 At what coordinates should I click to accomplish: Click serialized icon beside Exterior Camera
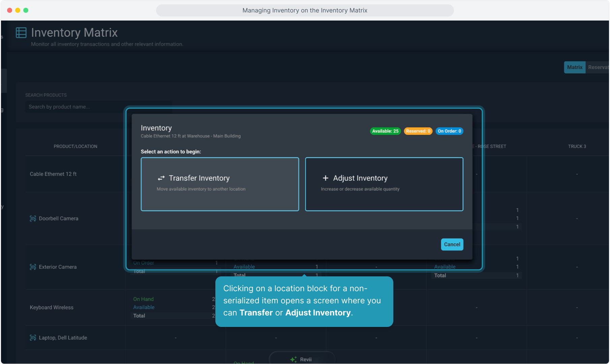(x=33, y=267)
